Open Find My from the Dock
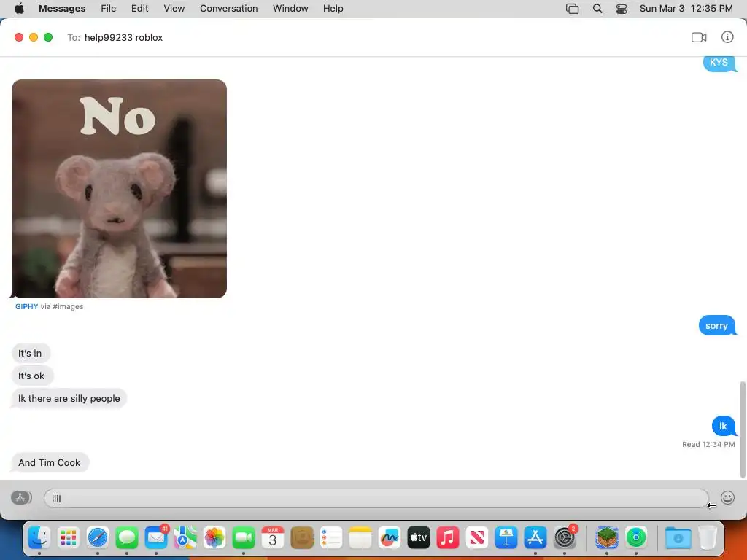 636,537
